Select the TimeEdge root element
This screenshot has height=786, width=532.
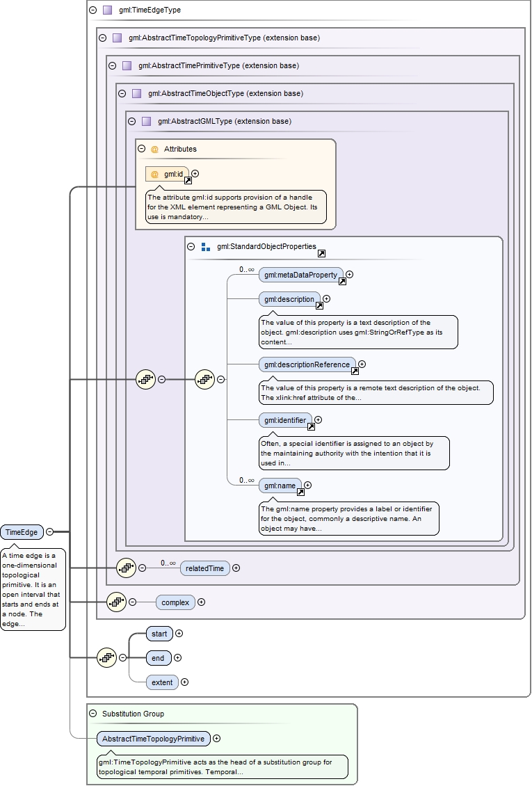pyautogui.click(x=22, y=532)
